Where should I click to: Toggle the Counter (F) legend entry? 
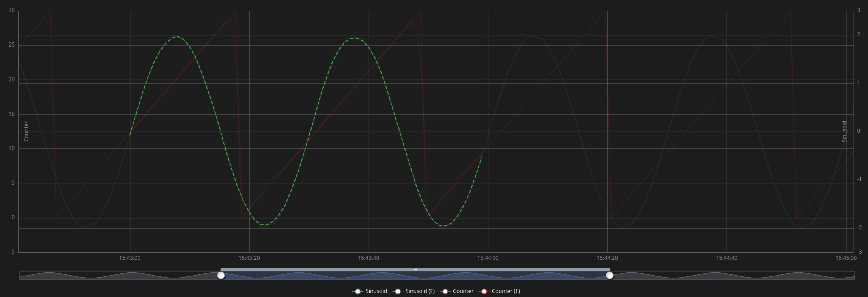499,291
